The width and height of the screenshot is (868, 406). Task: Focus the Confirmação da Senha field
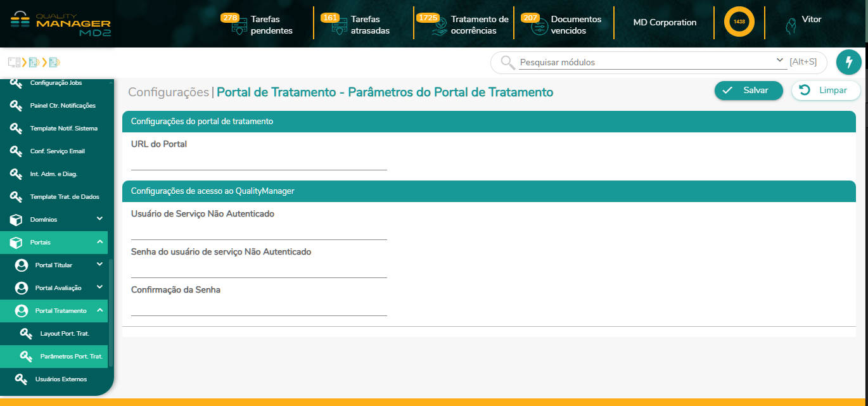pyautogui.click(x=258, y=307)
